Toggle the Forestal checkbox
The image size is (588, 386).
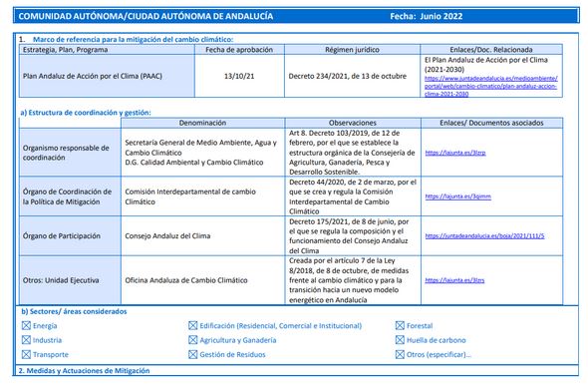[x=400, y=325]
